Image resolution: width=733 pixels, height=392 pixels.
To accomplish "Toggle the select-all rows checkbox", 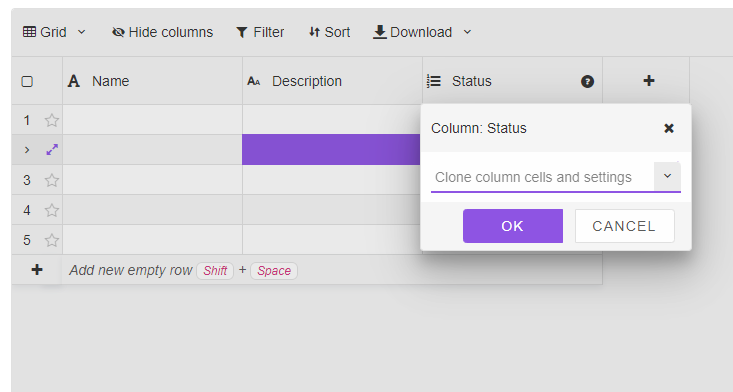I will coord(27,81).
